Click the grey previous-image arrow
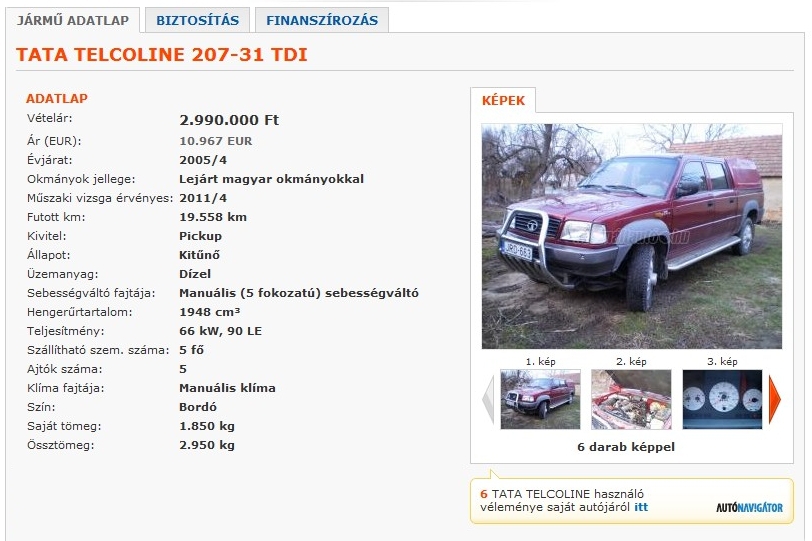 [488, 399]
